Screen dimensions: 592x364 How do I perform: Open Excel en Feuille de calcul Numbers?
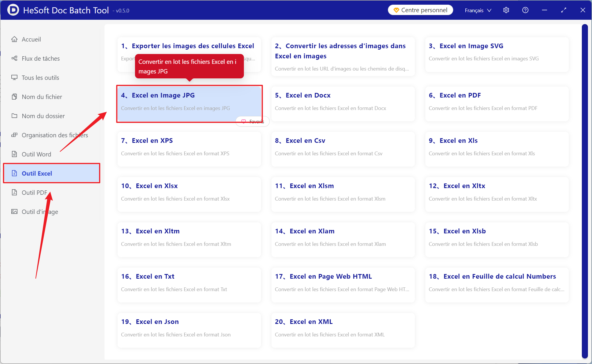[x=497, y=285]
